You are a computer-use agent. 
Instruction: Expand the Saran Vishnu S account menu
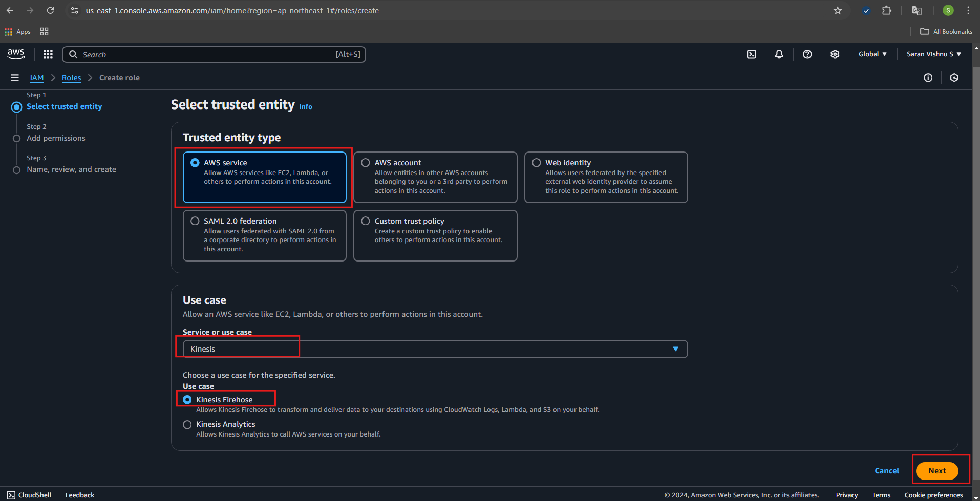click(933, 54)
